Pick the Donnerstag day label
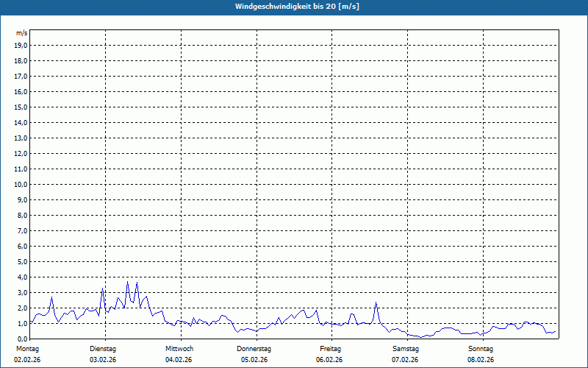588x368 pixels. 254,348
